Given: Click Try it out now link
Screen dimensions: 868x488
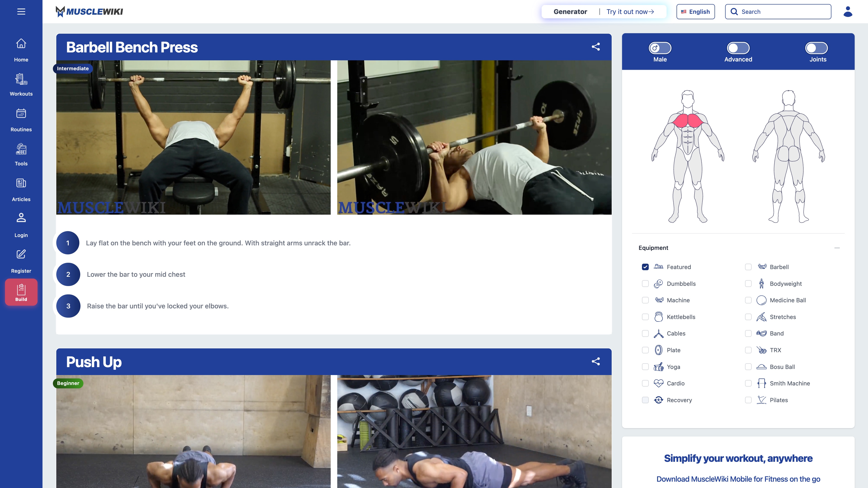Looking at the screenshot, I should [630, 12].
